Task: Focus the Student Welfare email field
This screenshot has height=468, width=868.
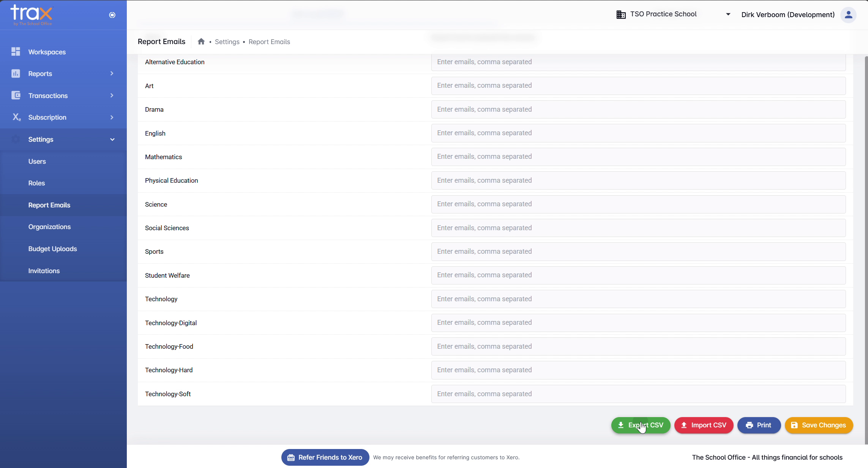Action: tap(638, 275)
